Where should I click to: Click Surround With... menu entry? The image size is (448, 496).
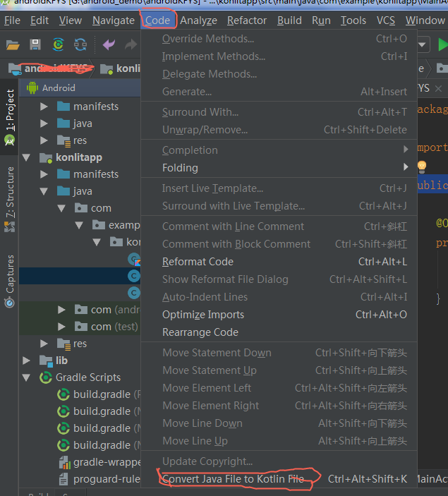click(x=279, y=112)
